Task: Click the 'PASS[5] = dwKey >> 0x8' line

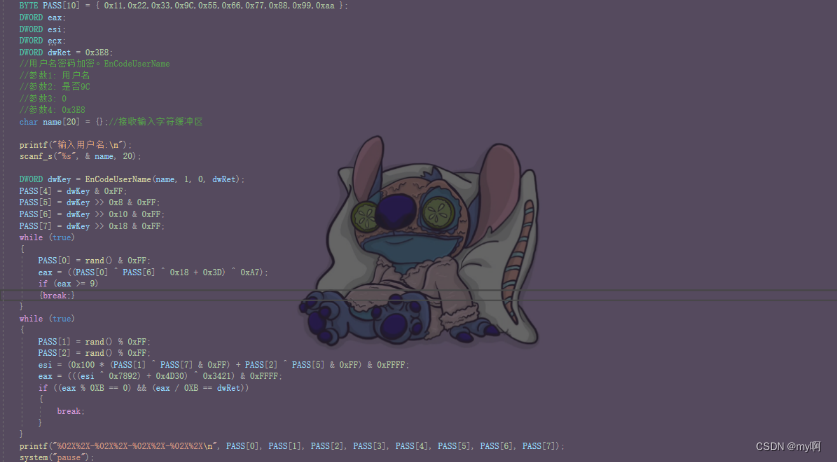Action: (x=89, y=202)
